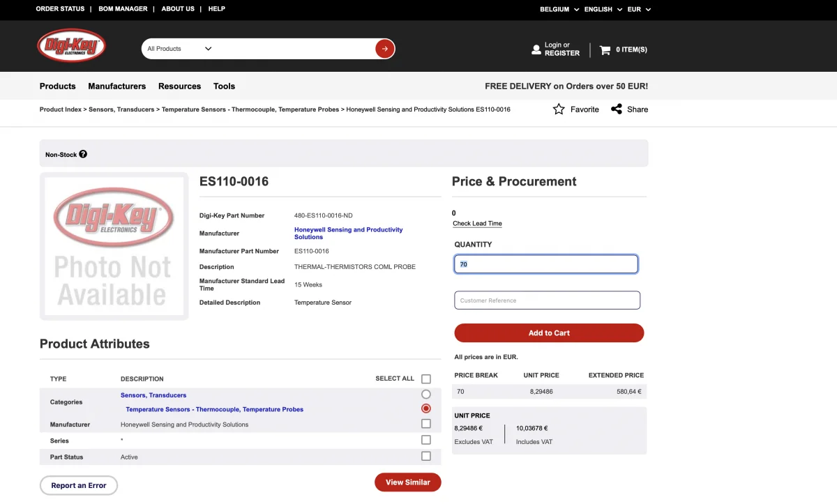Screen dimensions: 837x504
Task: Open the Manufacturers menu
Action: pyautogui.click(x=116, y=86)
